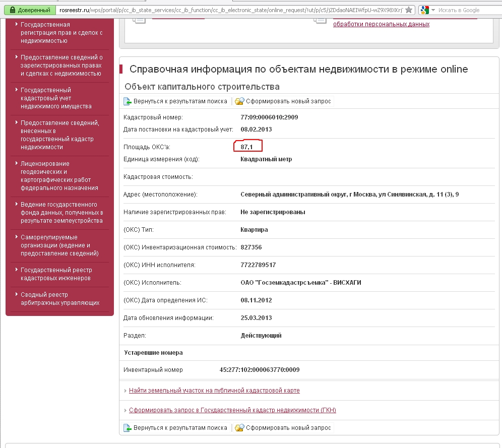Image resolution: width=502 pixels, height=448 pixels.
Task: Click the Google search engine icon
Action: 424,10
